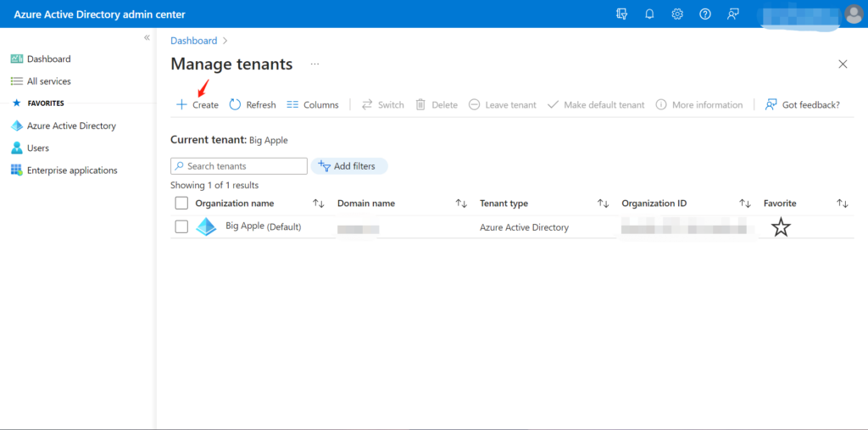Open the header feedback icon

point(733,14)
